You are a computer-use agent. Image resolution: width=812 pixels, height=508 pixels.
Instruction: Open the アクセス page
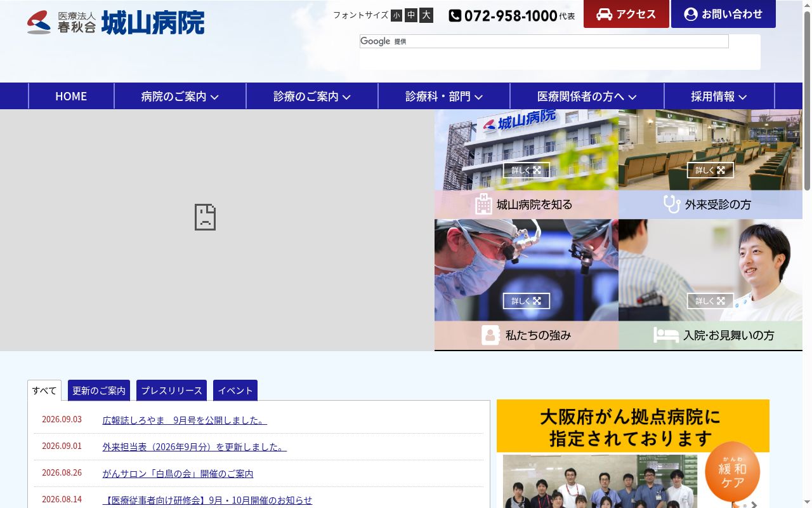point(626,14)
